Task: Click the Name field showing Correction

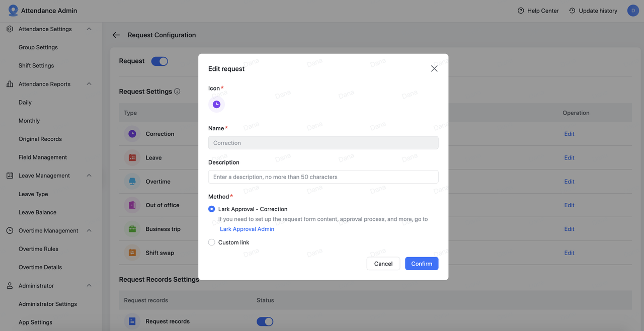Action: tap(323, 143)
